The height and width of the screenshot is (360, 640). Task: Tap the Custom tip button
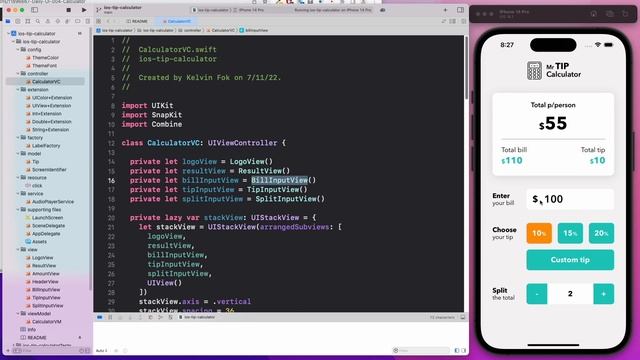coord(570,260)
